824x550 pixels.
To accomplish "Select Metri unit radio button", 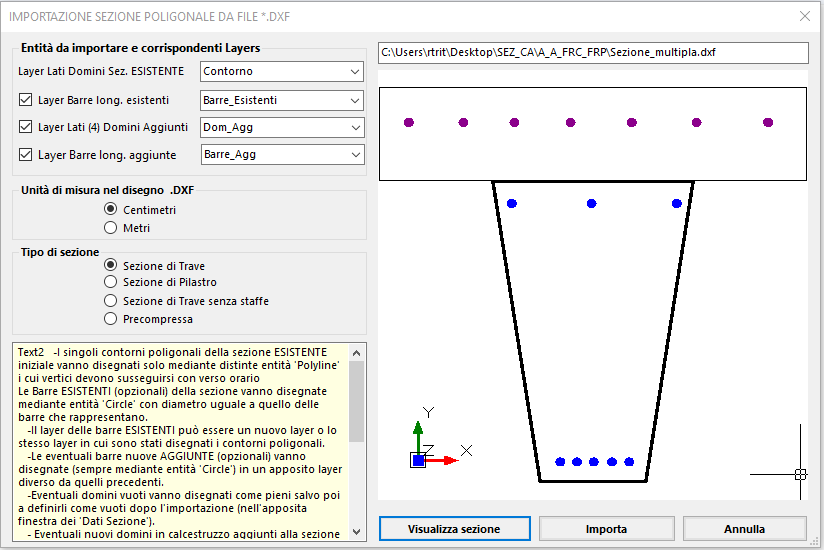I will (110, 227).
